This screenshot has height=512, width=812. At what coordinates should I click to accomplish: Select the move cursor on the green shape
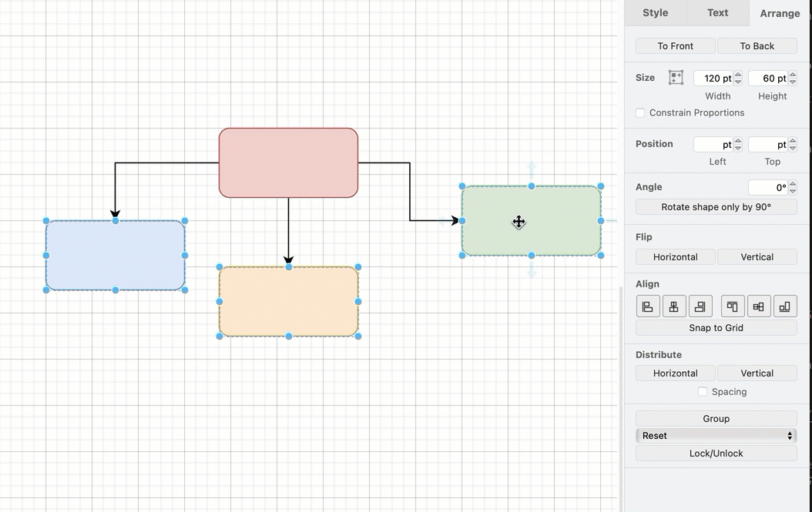[518, 223]
